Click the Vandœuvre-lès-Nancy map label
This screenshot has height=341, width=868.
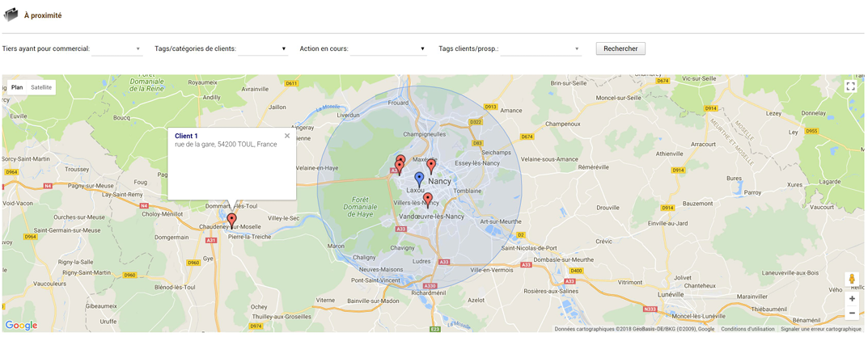point(431,216)
